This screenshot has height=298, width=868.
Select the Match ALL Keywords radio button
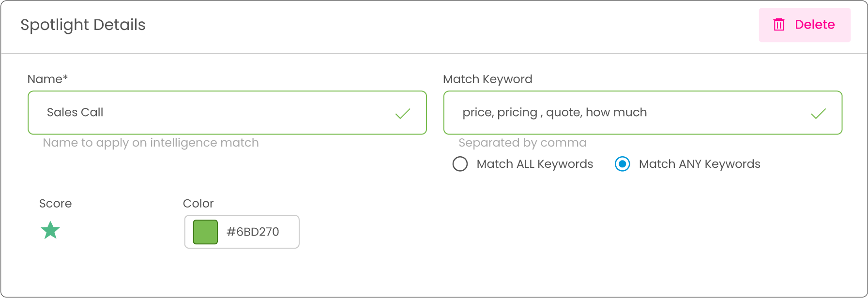click(x=460, y=164)
